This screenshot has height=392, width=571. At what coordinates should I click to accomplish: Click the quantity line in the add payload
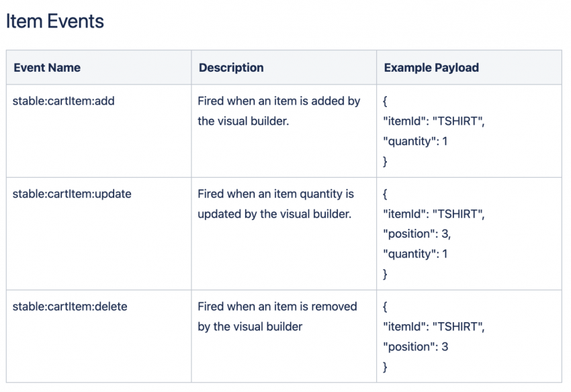click(x=415, y=142)
